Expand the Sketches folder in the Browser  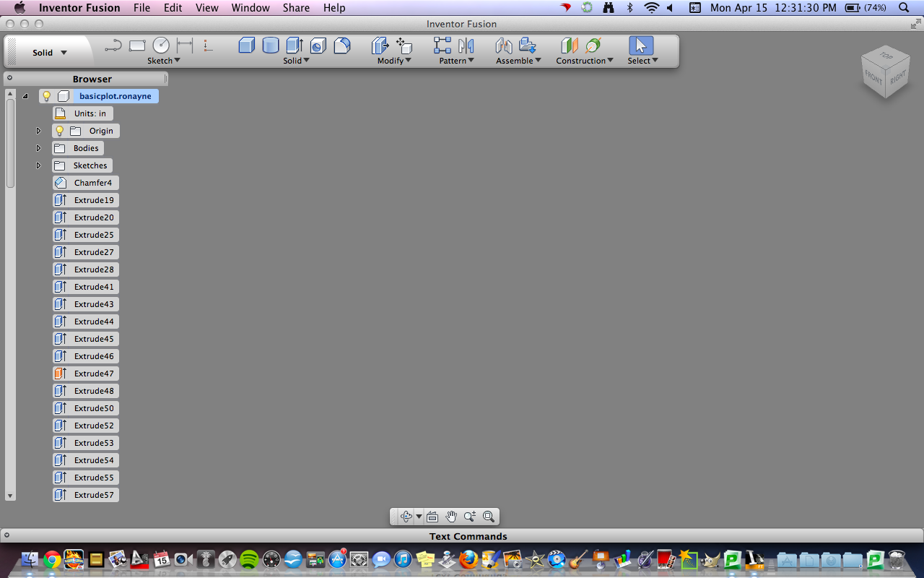(38, 165)
